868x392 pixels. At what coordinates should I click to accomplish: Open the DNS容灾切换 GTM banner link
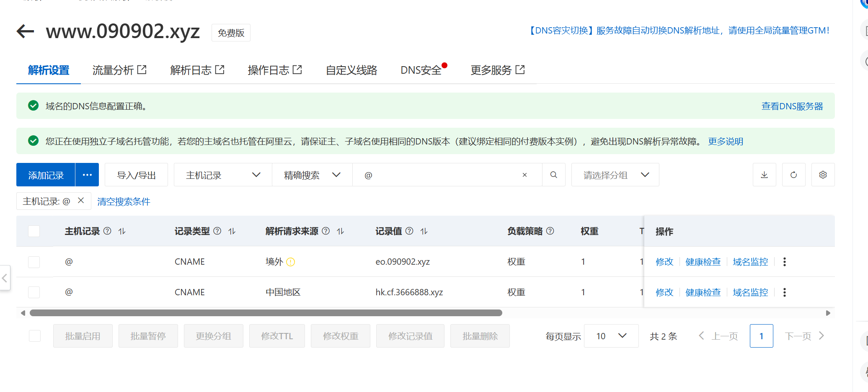[678, 31]
